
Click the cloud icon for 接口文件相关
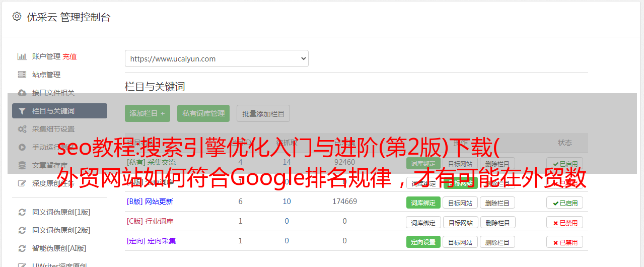[x=22, y=93]
